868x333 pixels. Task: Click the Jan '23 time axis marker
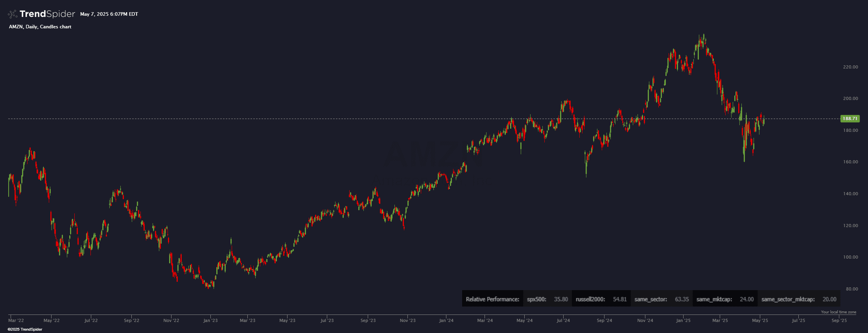point(210,320)
